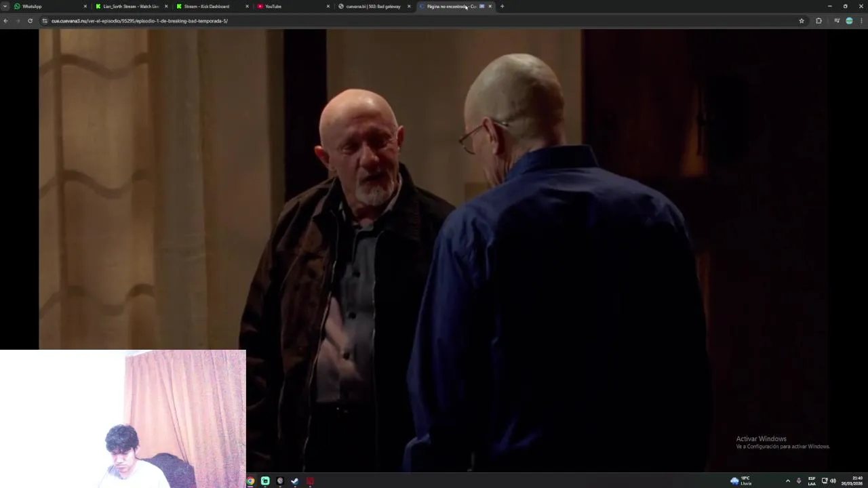
Task: Open Steam from the taskbar
Action: 295,481
